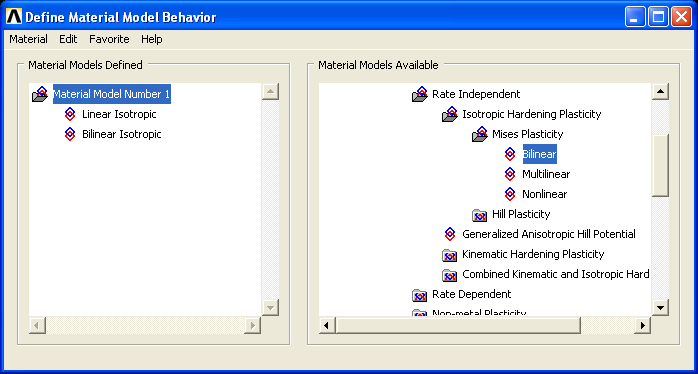The image size is (698, 374).
Task: Select Material Model Number 1 label
Action: 112,94
